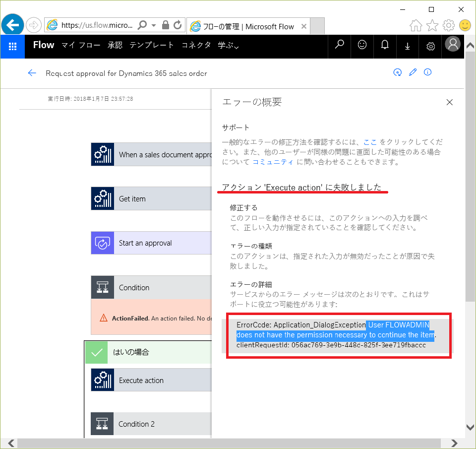476x449 pixels.
Task: Follow the コミュニティ link
Action: click(x=273, y=162)
